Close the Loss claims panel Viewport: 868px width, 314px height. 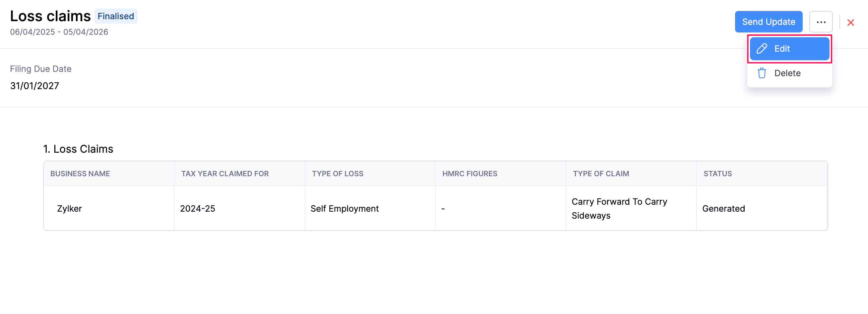click(850, 23)
